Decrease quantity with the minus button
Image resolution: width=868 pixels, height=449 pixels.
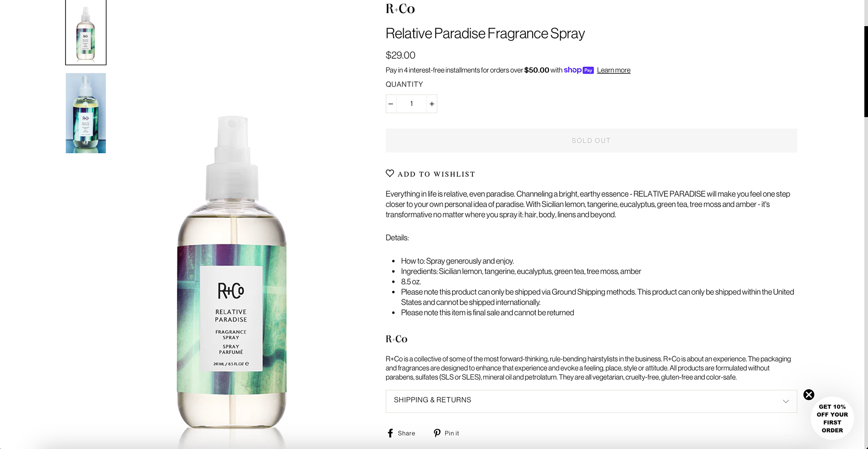click(x=391, y=104)
